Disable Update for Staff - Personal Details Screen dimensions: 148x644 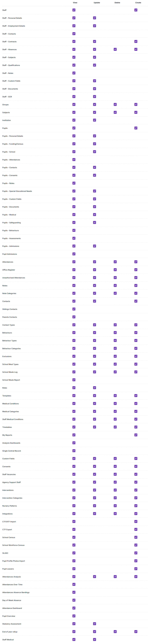pos(95,18)
